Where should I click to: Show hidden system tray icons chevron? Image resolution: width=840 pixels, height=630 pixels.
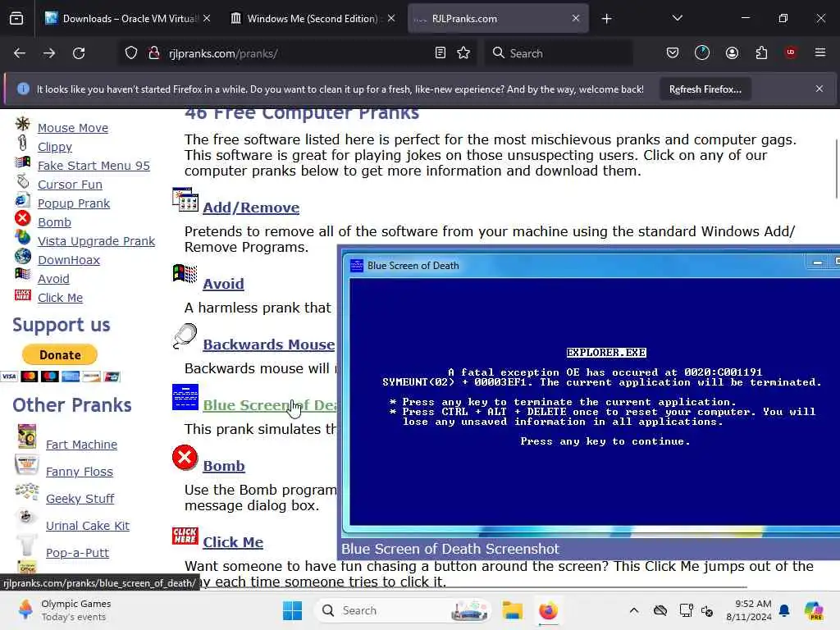click(x=634, y=610)
